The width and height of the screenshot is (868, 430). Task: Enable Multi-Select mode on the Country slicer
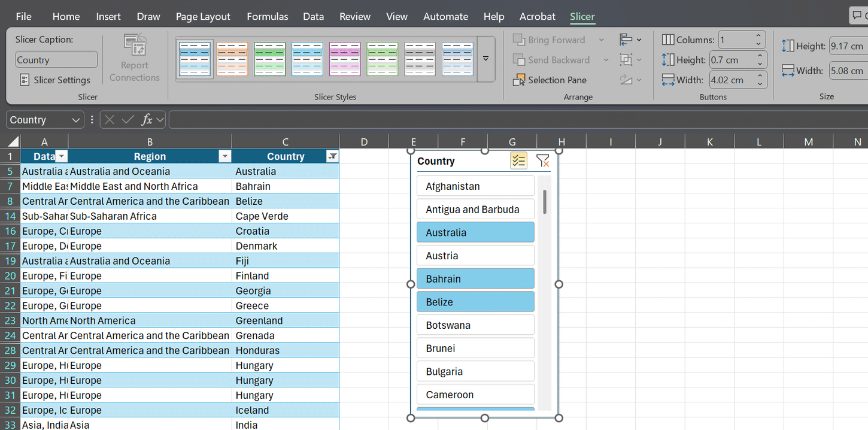[518, 161]
